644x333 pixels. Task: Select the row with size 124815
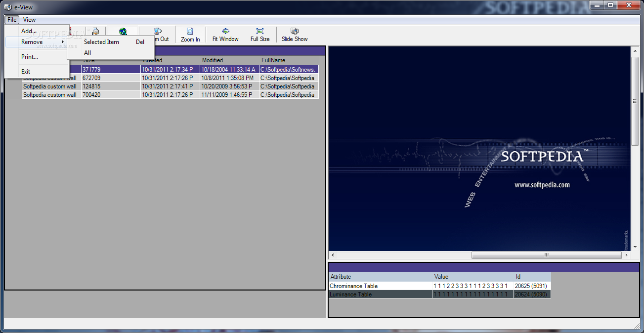coord(171,86)
